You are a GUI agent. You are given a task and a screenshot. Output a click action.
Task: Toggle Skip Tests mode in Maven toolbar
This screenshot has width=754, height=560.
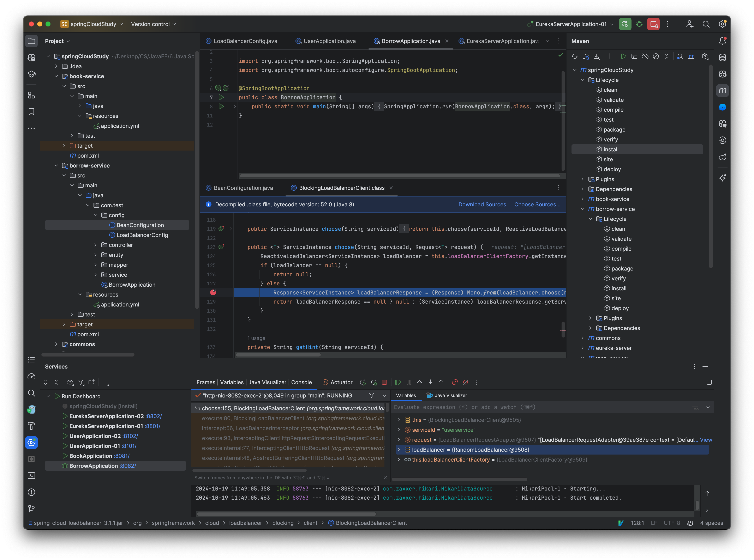point(656,56)
